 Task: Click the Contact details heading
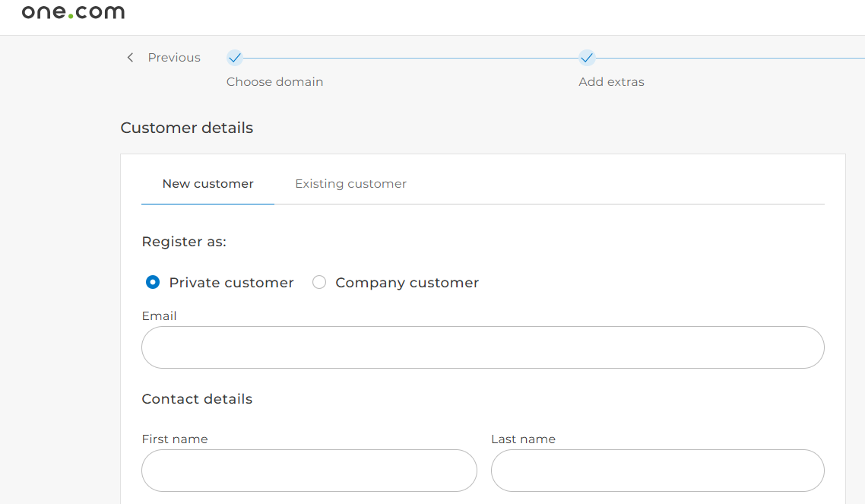pos(197,398)
